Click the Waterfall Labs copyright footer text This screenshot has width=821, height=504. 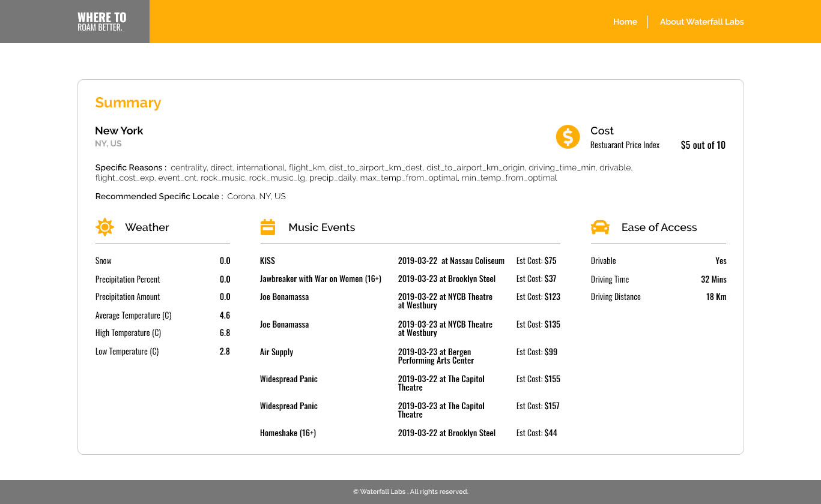tap(410, 492)
